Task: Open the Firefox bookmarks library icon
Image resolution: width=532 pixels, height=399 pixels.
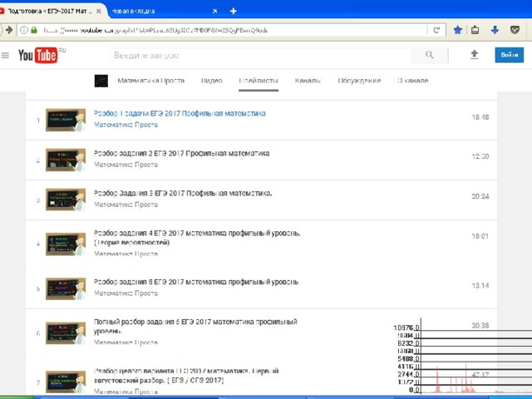Action: click(475, 30)
